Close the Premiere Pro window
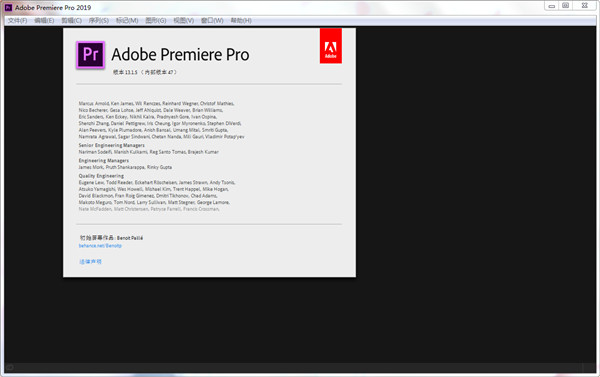Screen dimensions: 600x377 tap(585, 6)
